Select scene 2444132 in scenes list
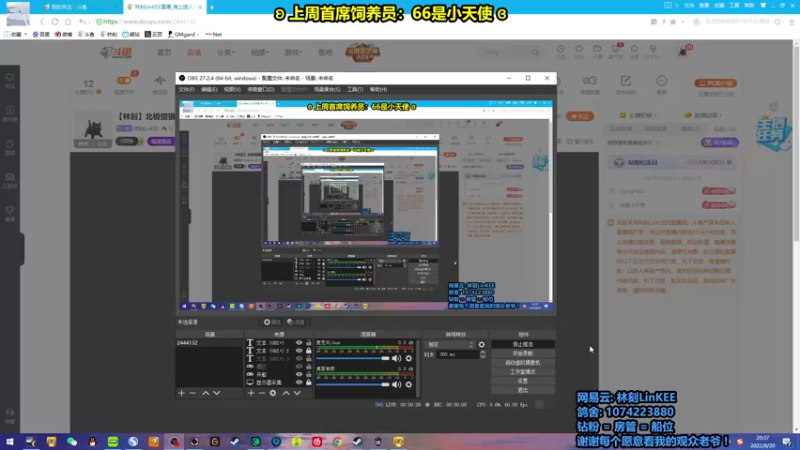This screenshot has width=800, height=450. 209,343
